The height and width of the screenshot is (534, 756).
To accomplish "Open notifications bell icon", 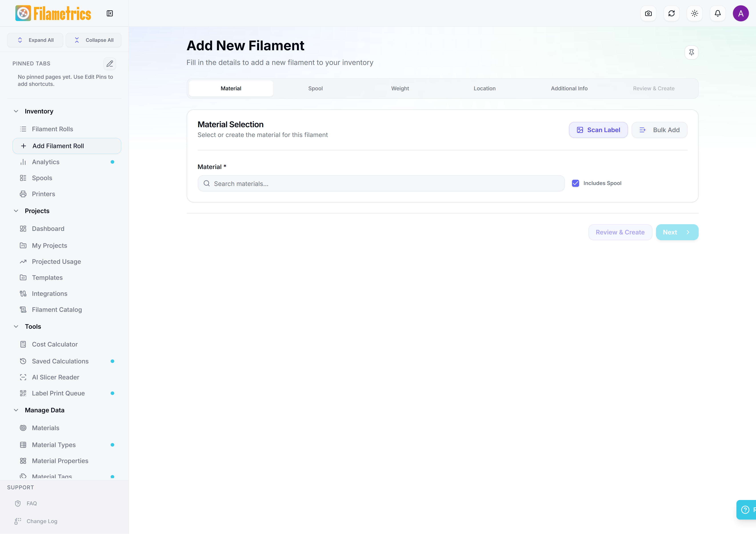I will 718,13.
